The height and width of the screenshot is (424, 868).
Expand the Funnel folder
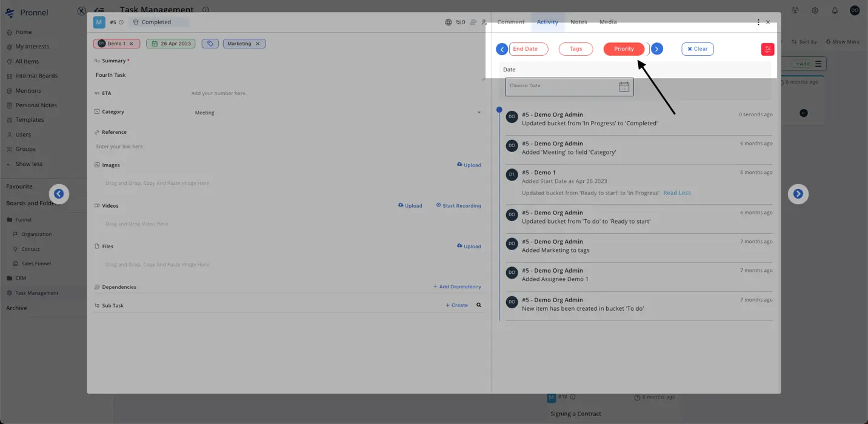click(x=19, y=220)
